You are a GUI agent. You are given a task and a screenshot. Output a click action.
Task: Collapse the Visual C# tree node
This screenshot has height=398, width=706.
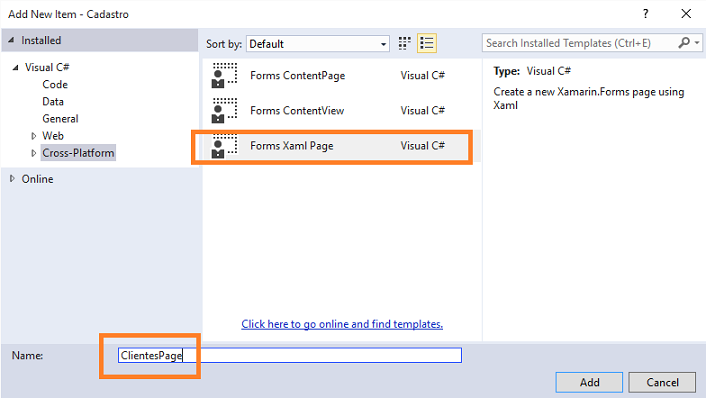[x=16, y=68]
